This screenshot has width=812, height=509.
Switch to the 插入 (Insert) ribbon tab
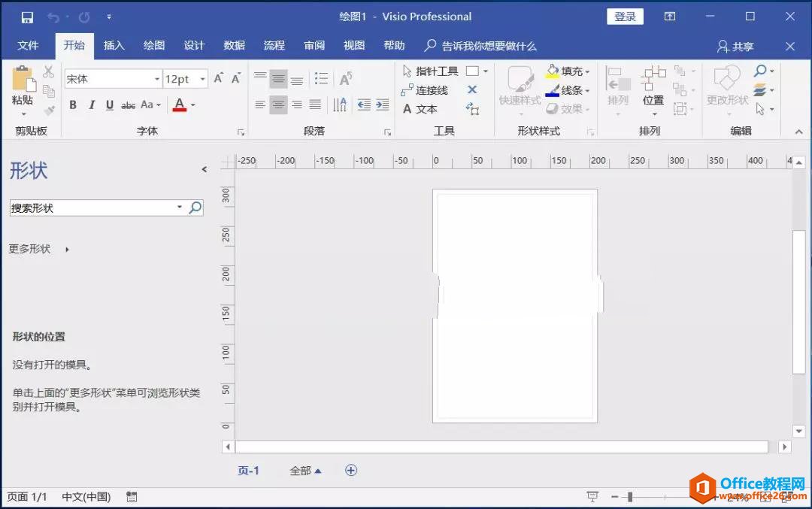114,45
